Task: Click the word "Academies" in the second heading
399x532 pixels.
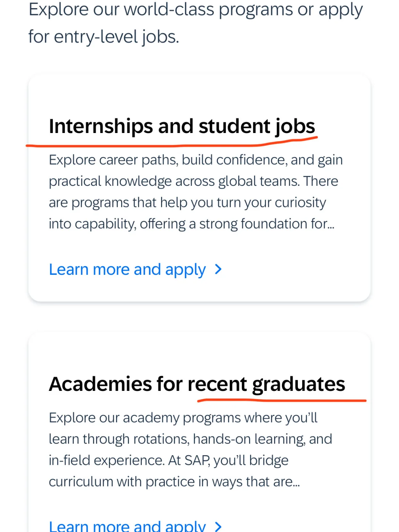Action: [x=100, y=384]
